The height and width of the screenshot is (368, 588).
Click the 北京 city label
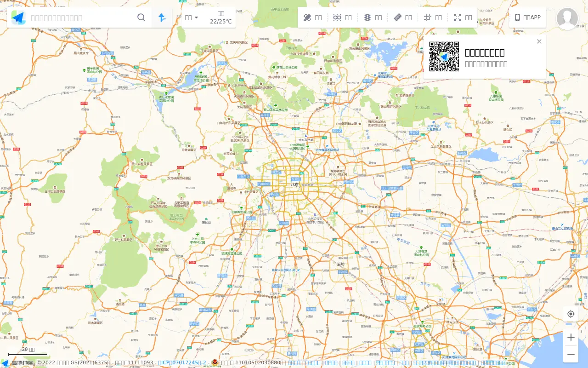tap(294, 185)
